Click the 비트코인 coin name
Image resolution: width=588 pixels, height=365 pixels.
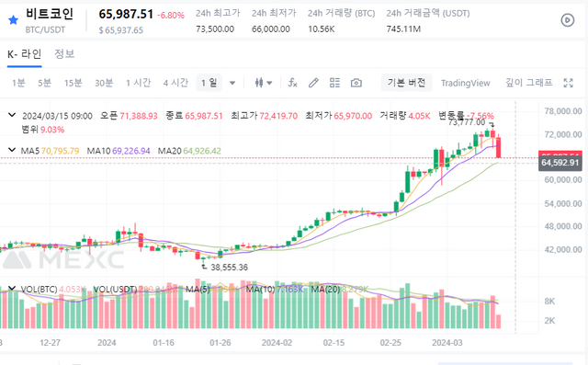[50, 15]
